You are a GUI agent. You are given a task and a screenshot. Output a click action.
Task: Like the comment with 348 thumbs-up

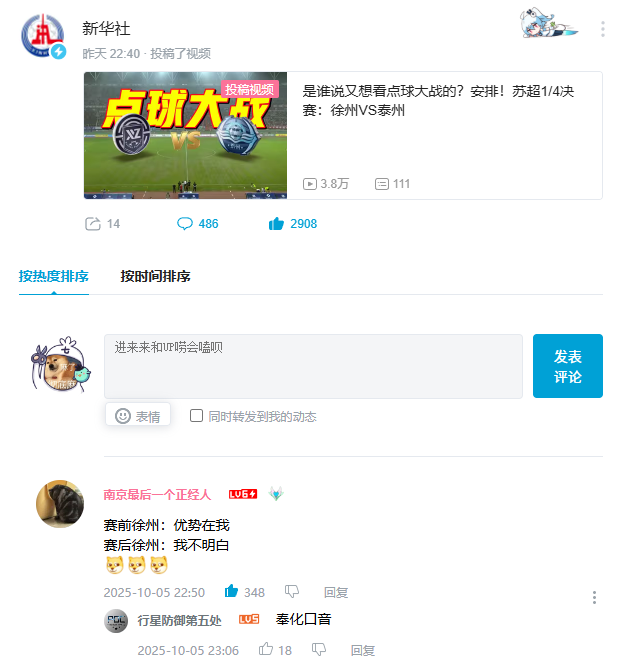click(231, 591)
